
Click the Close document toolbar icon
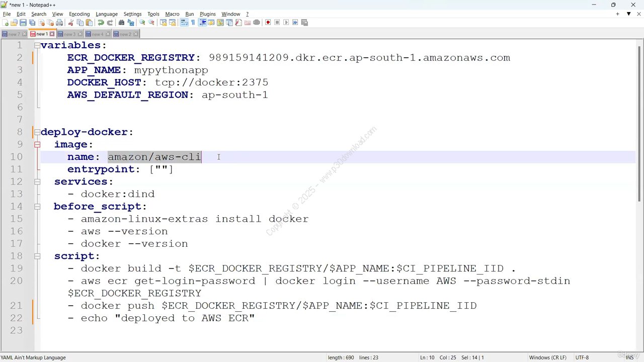[x=41, y=22]
